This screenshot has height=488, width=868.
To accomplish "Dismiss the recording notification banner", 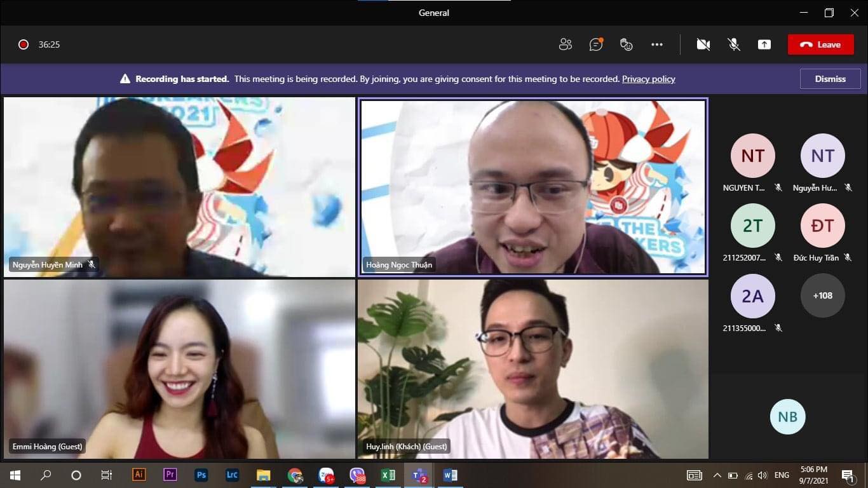I will 830,79.
